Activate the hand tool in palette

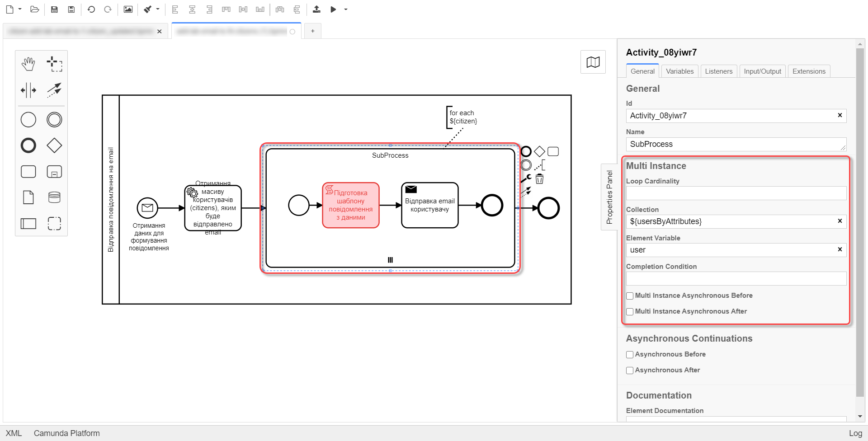click(28, 64)
